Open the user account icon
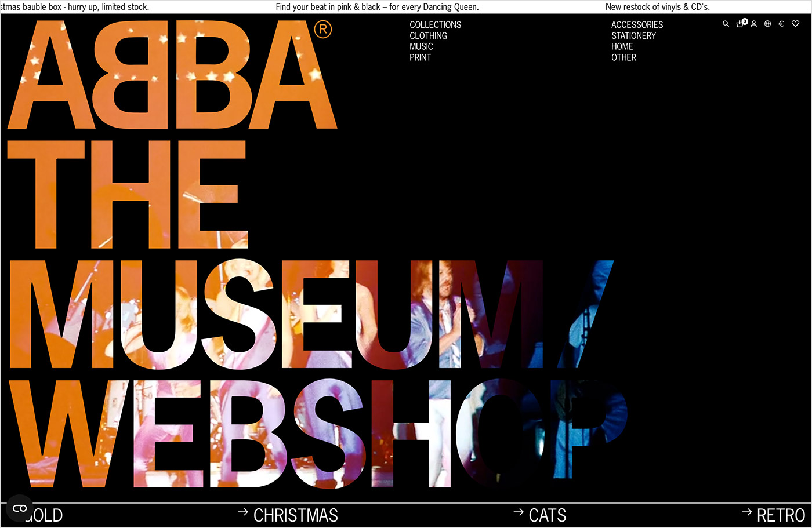812x528 pixels. click(x=753, y=24)
